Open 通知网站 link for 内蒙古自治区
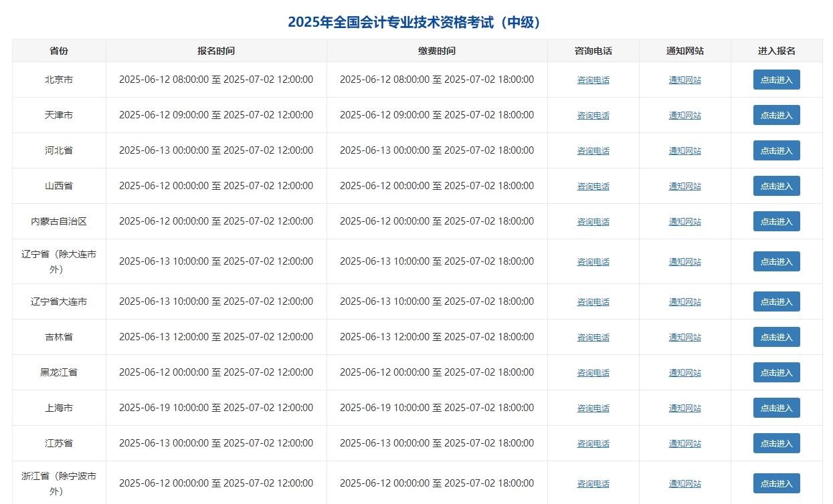 point(684,221)
